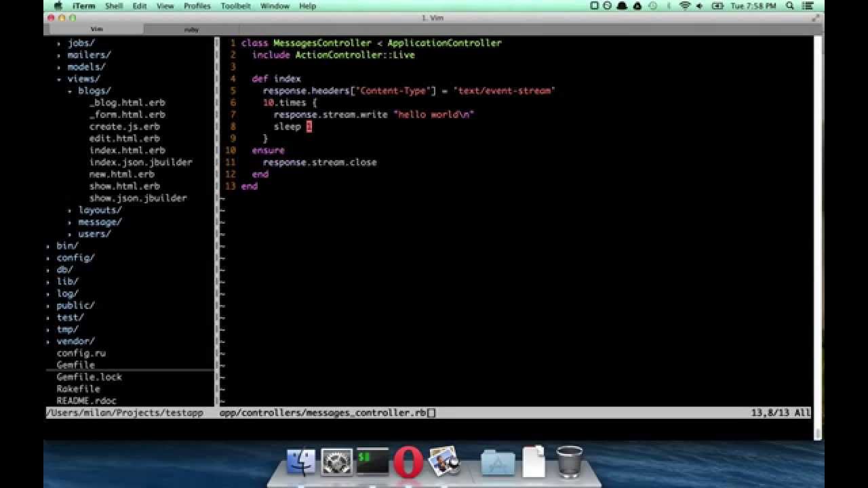Select config.ru file
Screen dimensions: 868x488
click(x=81, y=353)
